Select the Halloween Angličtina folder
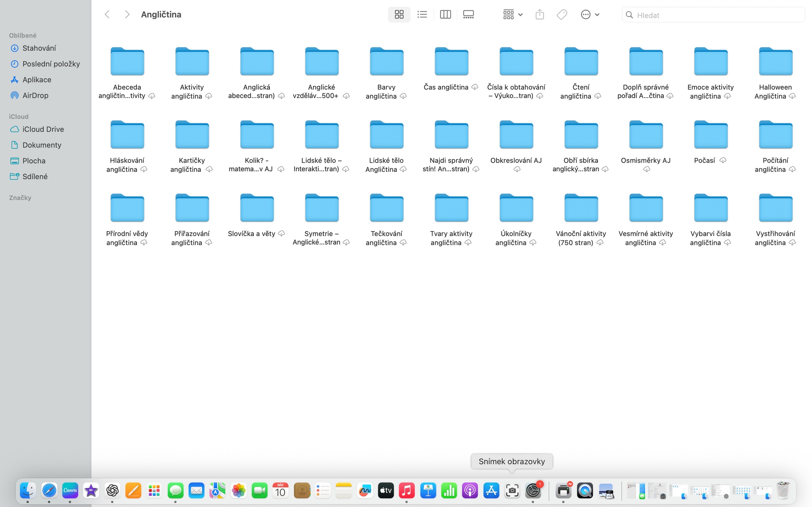The image size is (812, 507). click(x=775, y=62)
